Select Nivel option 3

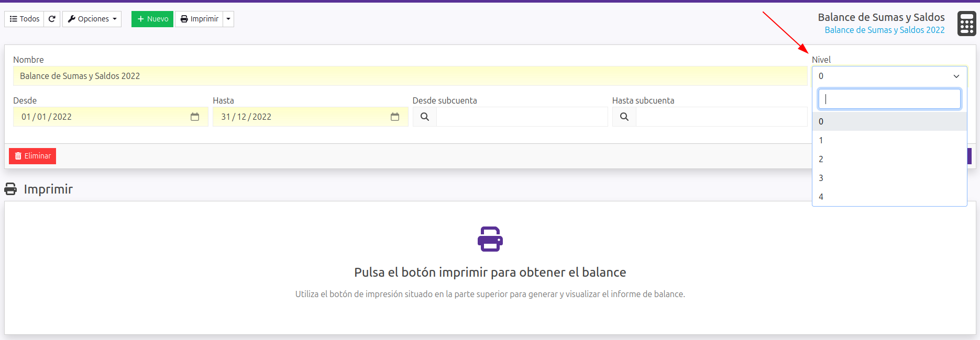pyautogui.click(x=889, y=178)
